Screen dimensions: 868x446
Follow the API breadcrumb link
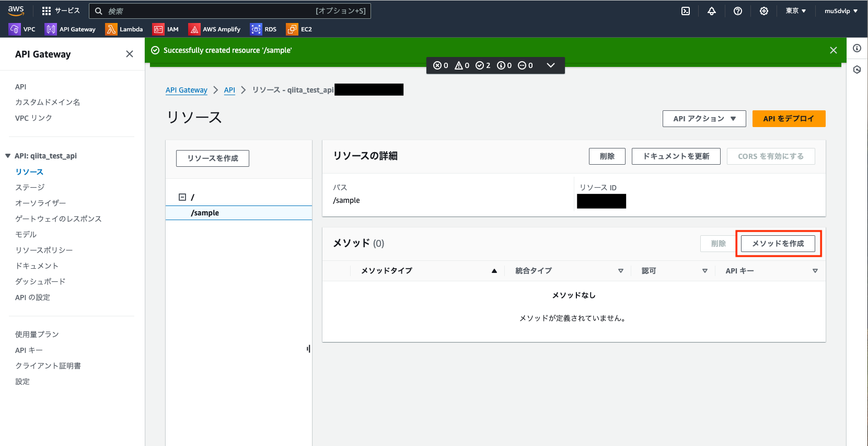tap(229, 90)
